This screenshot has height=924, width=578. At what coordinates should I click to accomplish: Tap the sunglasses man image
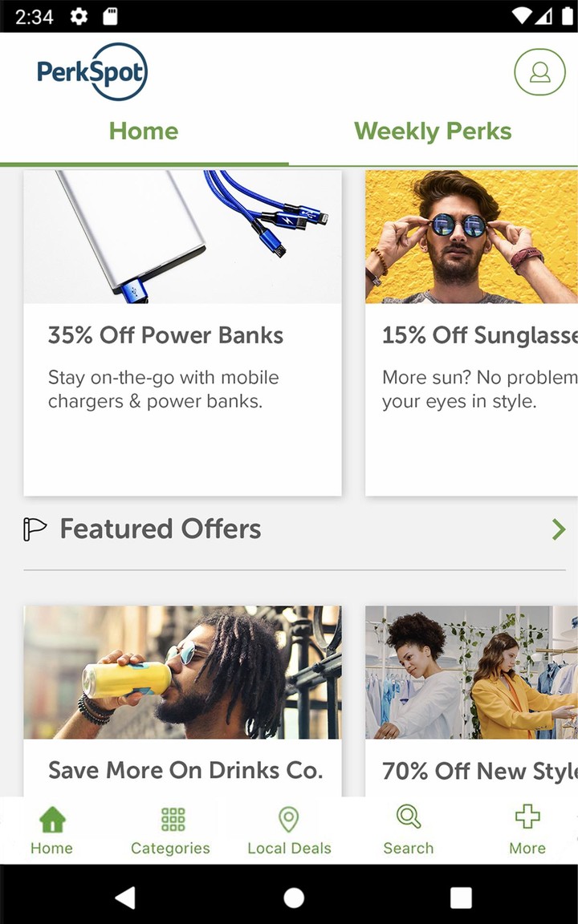click(471, 237)
